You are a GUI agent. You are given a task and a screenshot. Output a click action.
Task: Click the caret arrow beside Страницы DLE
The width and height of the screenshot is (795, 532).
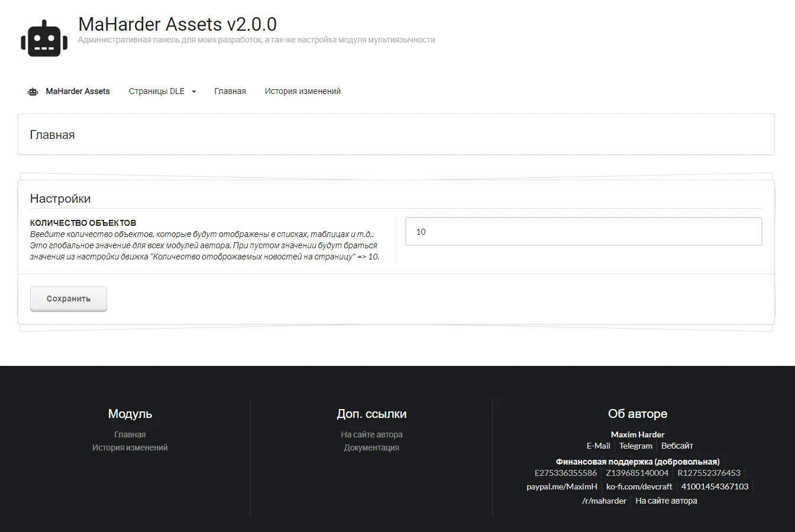[x=193, y=92]
